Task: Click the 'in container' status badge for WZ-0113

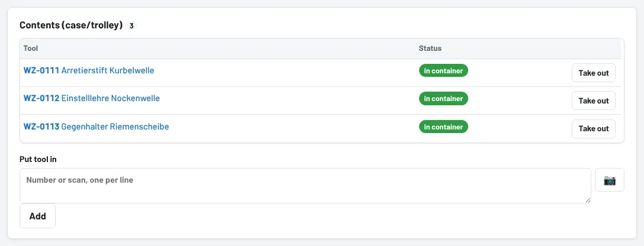Action: [443, 127]
